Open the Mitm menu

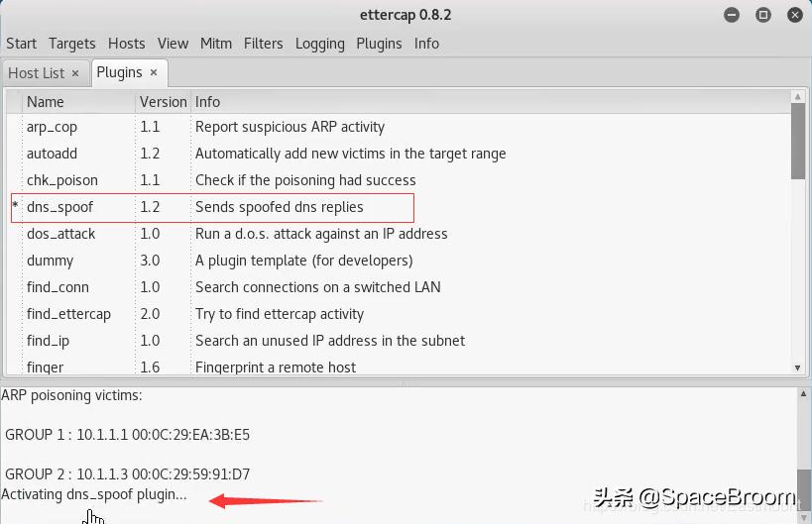pyautogui.click(x=216, y=44)
